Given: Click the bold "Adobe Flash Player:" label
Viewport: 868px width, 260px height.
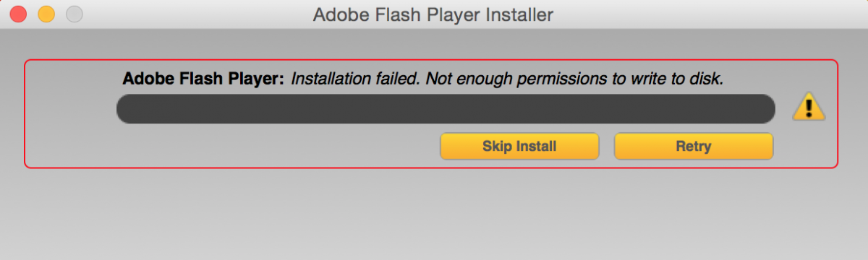Looking at the screenshot, I should point(204,79).
